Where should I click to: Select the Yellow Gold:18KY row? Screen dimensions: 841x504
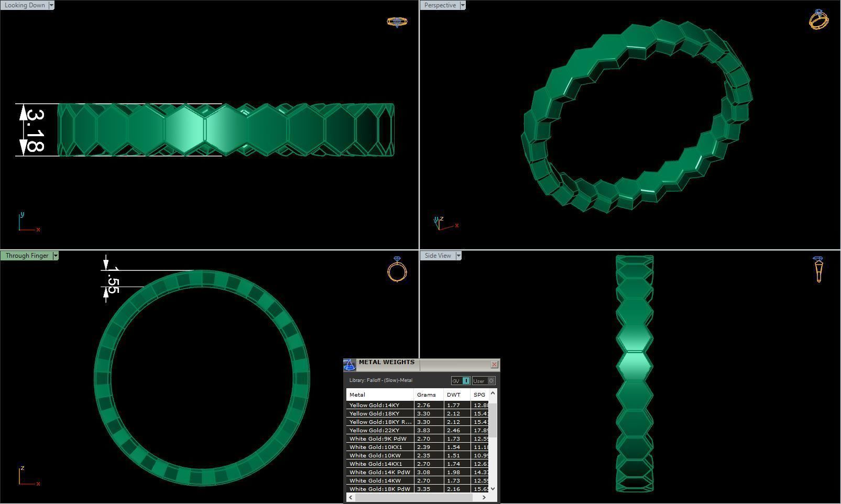(x=417, y=413)
